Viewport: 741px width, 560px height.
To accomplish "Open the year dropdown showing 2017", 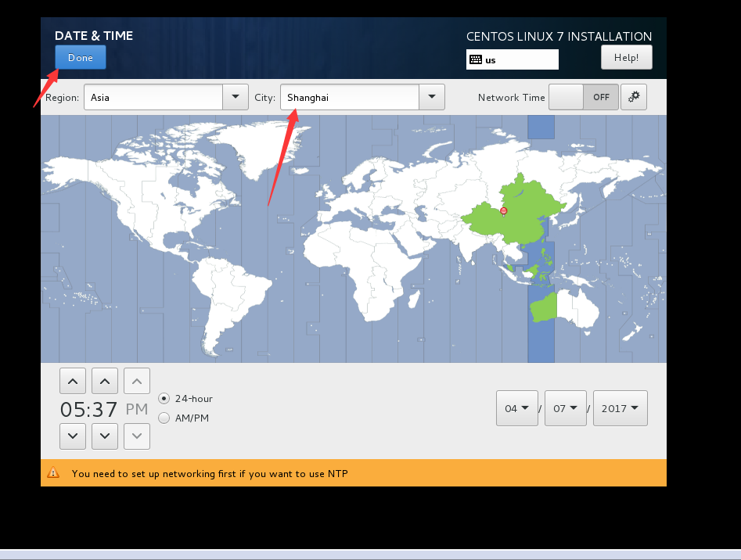I will [620, 408].
